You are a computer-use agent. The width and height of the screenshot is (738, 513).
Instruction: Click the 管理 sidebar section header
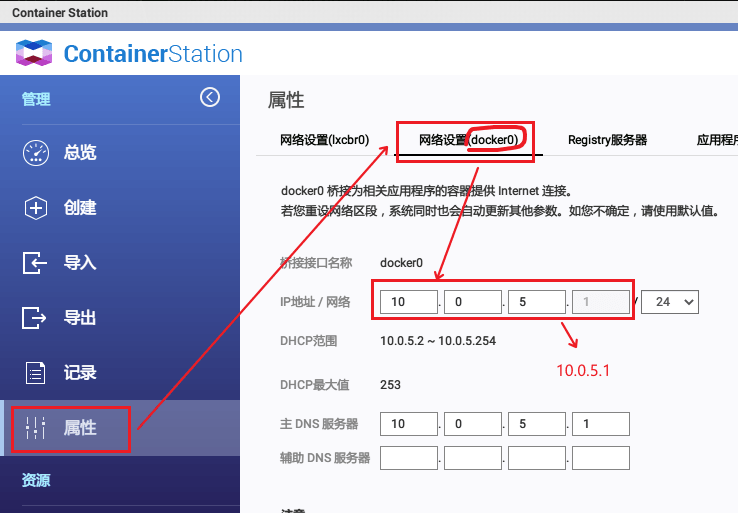tap(36, 99)
